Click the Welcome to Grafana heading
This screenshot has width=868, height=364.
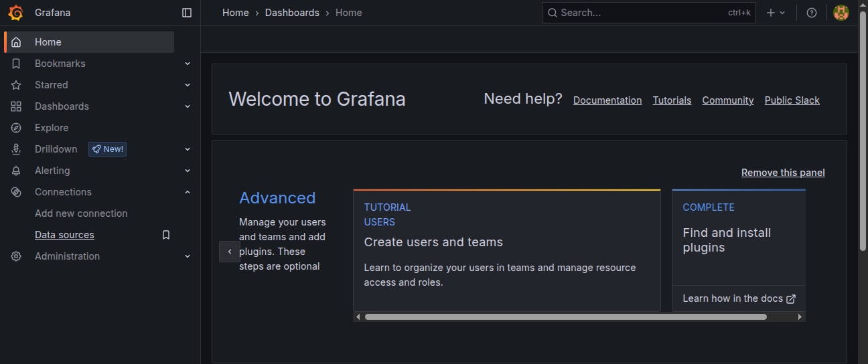pos(317,99)
